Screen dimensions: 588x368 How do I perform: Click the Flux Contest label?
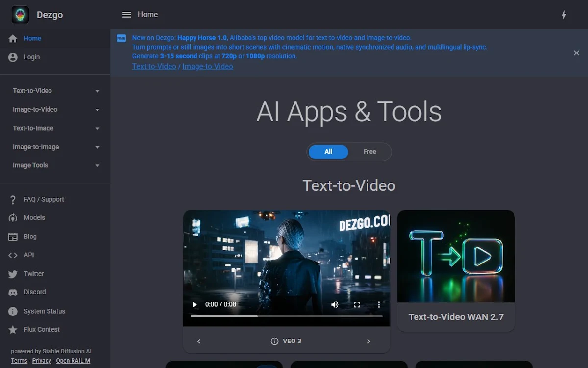pos(42,330)
